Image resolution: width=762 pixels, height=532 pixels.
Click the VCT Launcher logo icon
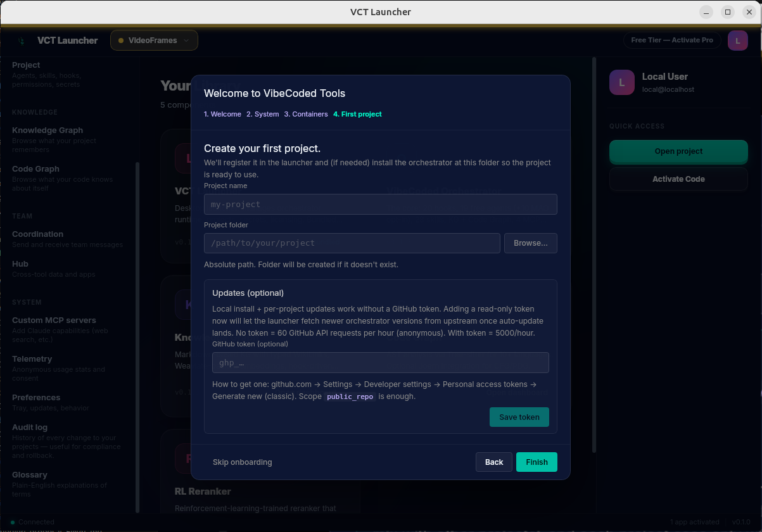click(22, 41)
